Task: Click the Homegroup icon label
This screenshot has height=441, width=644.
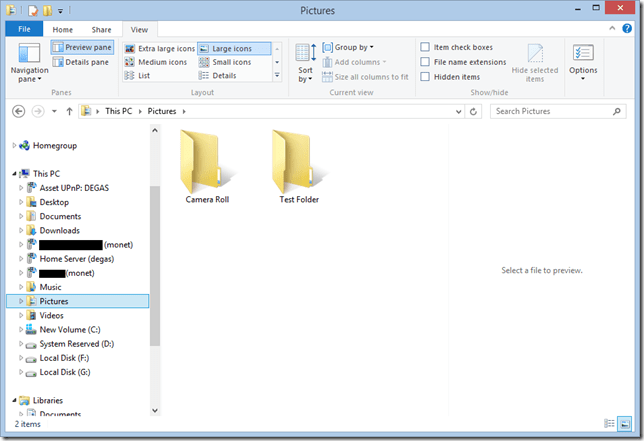Action: 55,145
